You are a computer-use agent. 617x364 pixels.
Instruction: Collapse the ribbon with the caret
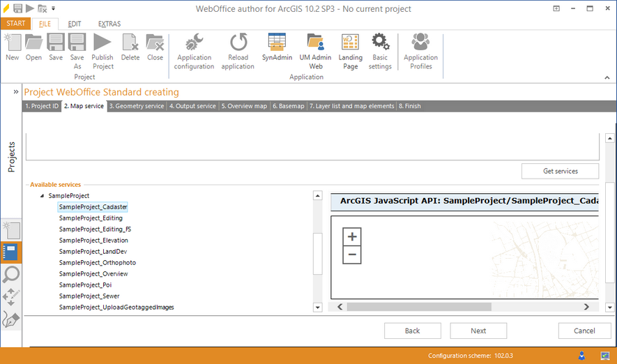coord(607,77)
